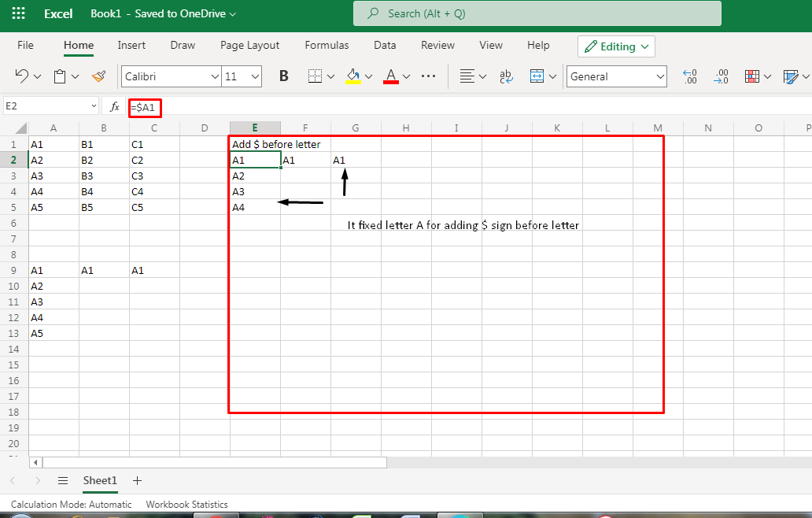812x518 pixels.
Task: Click cell with 'C5' text
Action: (x=154, y=207)
